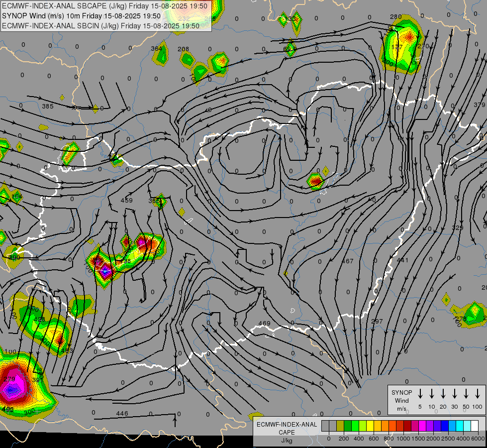Pick the white swatch at legend end
Screen dimensions: 487x448
(x=475, y=426)
